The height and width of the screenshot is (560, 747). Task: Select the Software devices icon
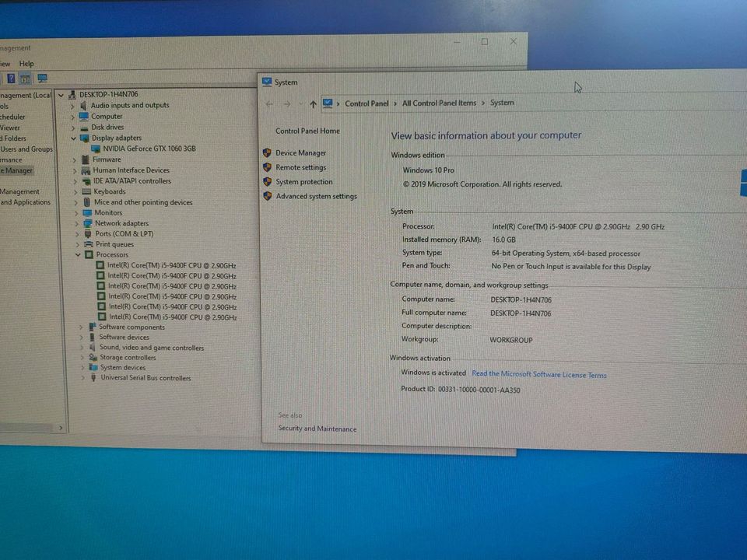[x=93, y=337]
